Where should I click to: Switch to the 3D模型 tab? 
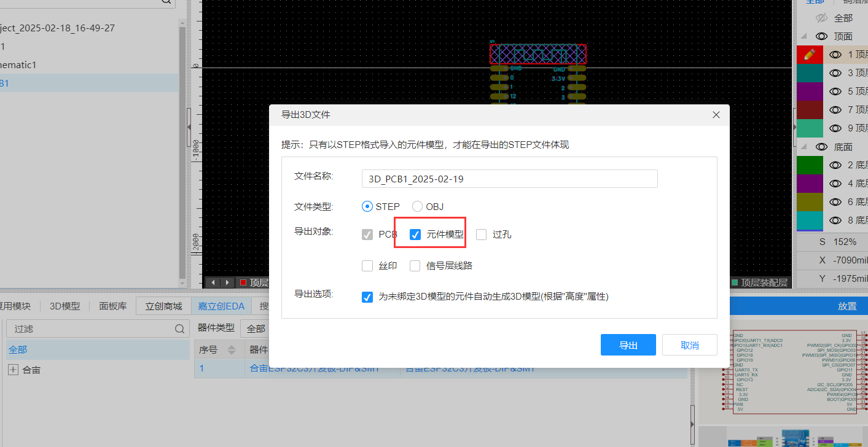pyautogui.click(x=64, y=305)
